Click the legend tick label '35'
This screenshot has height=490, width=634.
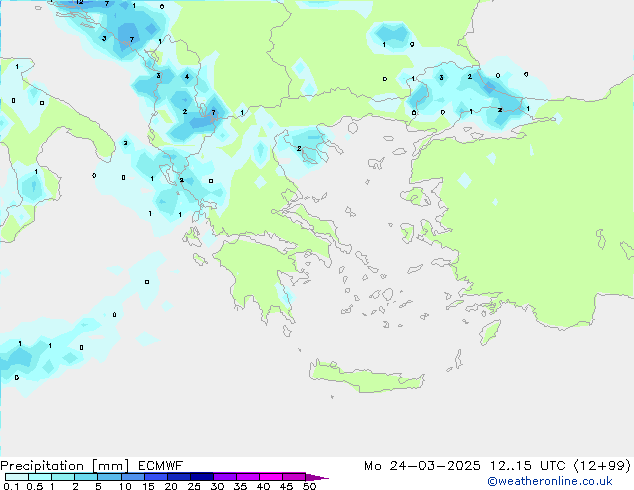240,486
